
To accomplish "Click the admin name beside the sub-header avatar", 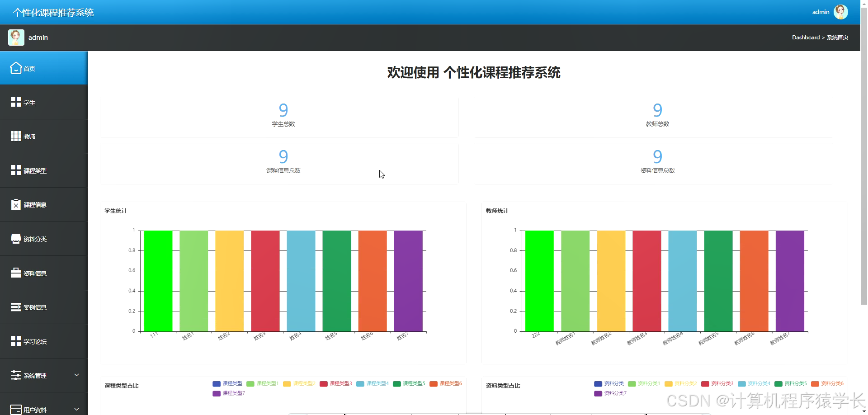I will click(x=38, y=37).
